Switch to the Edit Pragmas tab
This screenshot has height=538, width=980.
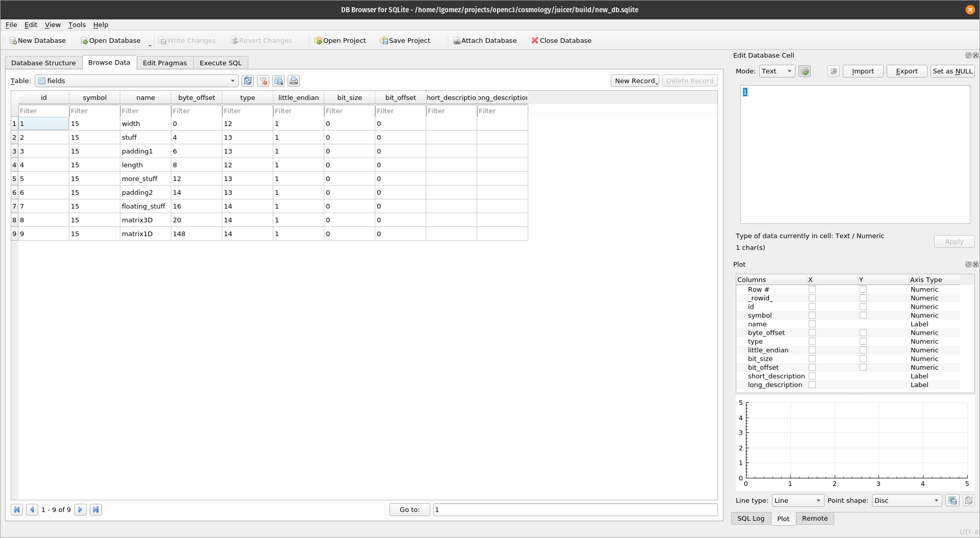[x=165, y=63]
